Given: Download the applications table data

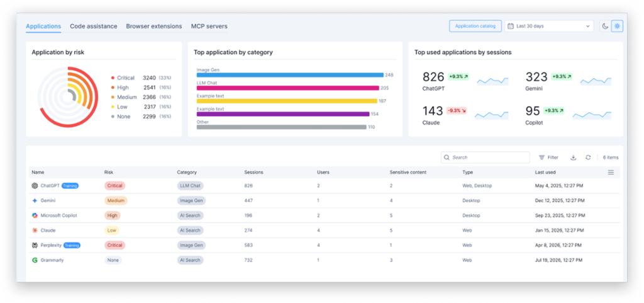Looking at the screenshot, I should click(x=573, y=157).
